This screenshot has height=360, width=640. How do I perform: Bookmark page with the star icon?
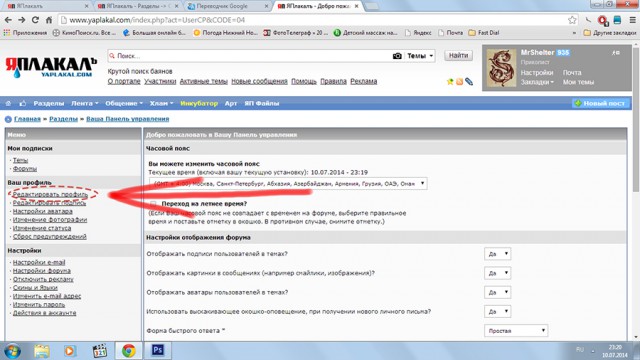pyautogui.click(x=572, y=20)
